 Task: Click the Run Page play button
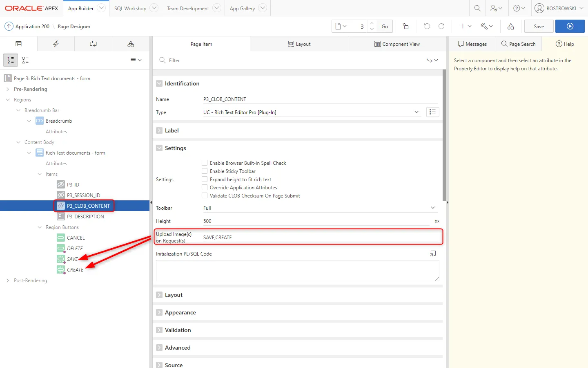(570, 26)
